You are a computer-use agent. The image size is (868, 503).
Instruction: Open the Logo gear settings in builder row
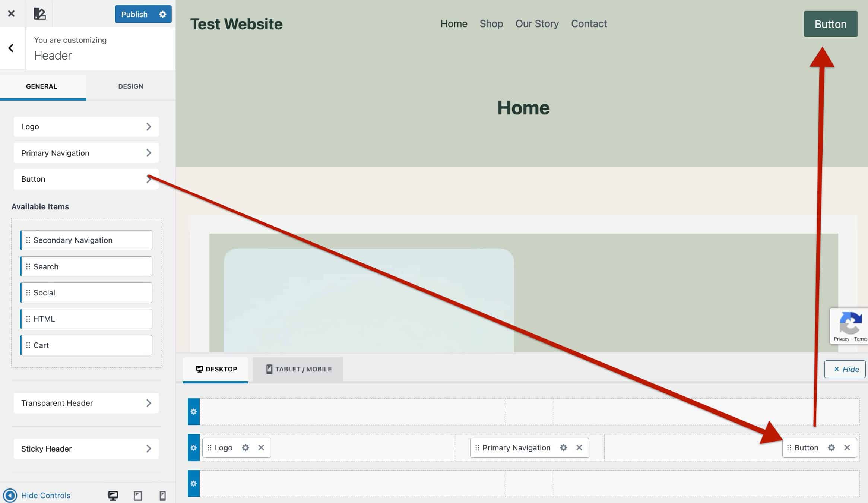[x=245, y=447]
